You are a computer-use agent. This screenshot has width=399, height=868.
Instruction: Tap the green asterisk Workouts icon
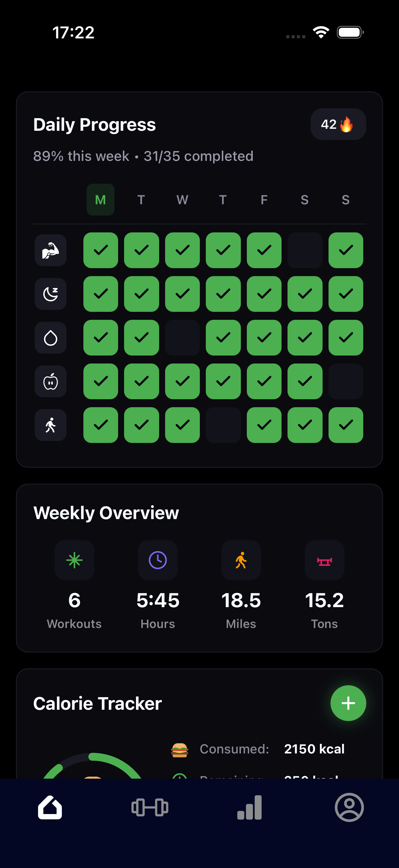[74, 560]
